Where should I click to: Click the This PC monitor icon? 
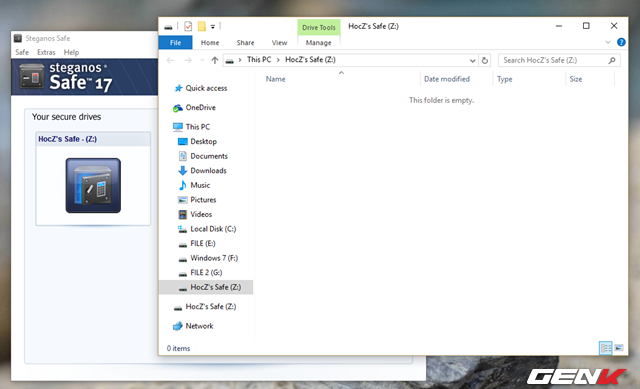pyautogui.click(x=178, y=127)
